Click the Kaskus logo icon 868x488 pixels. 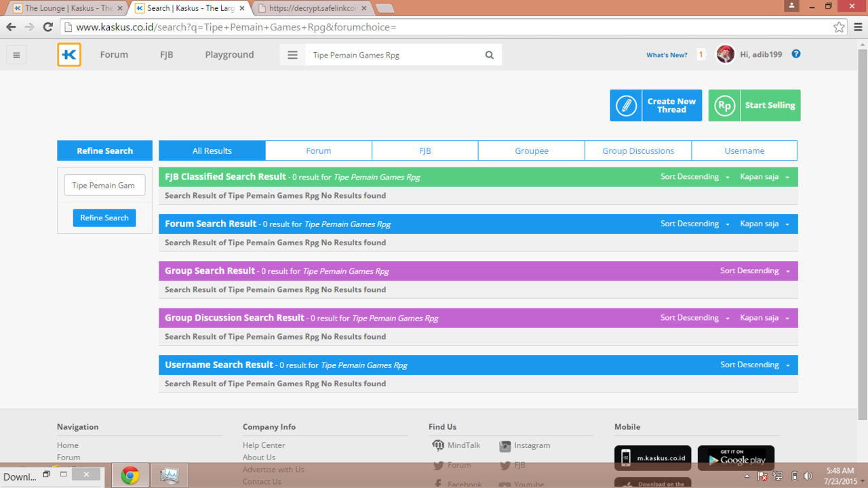pos(69,55)
